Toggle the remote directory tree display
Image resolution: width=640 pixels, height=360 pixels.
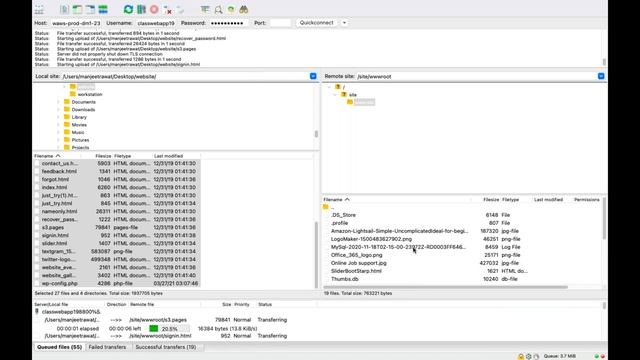[90, 9]
